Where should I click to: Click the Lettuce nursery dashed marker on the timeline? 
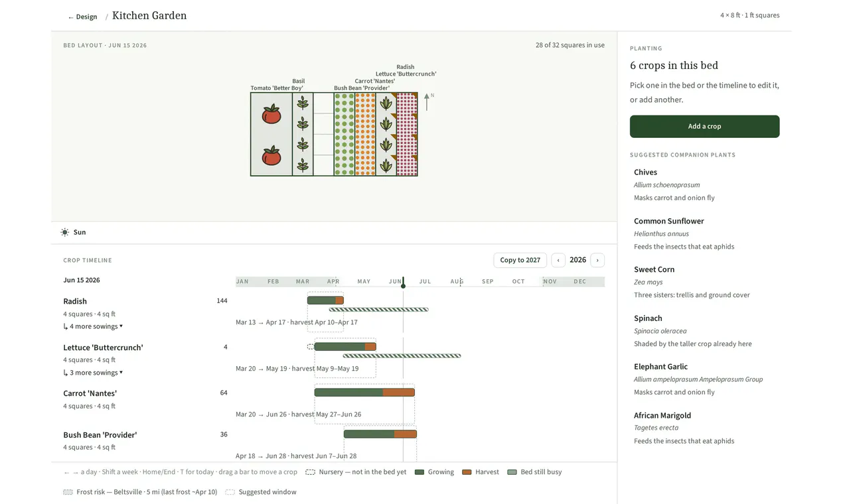(x=311, y=347)
